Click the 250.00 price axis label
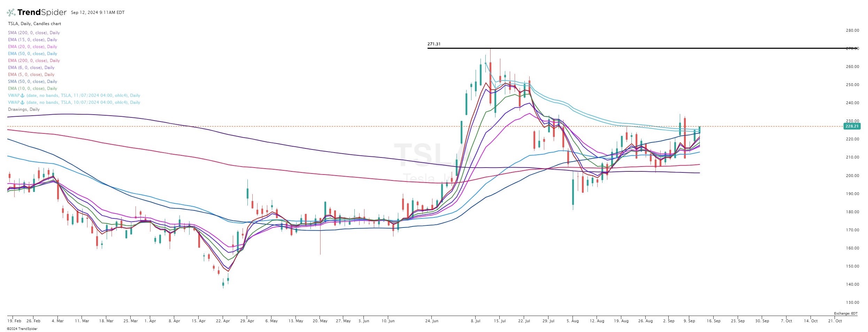 852,85
